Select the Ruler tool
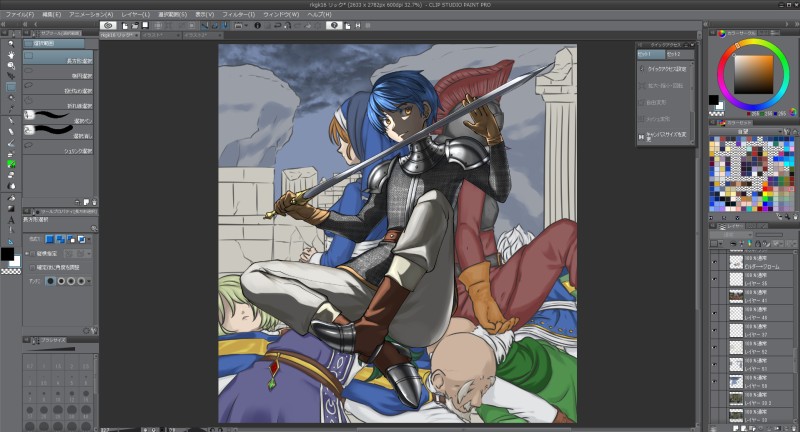The width and height of the screenshot is (800, 432). tap(11, 242)
